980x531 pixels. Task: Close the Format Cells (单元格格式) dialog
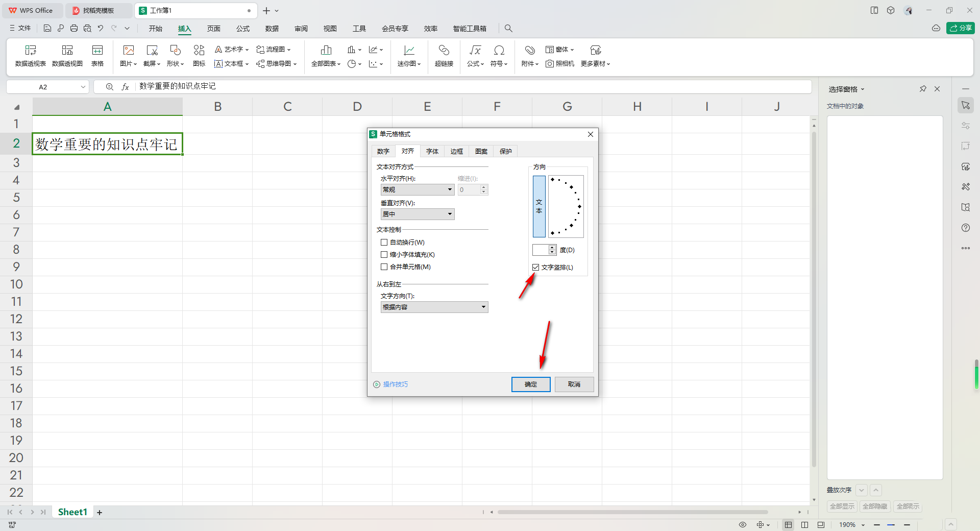point(591,134)
